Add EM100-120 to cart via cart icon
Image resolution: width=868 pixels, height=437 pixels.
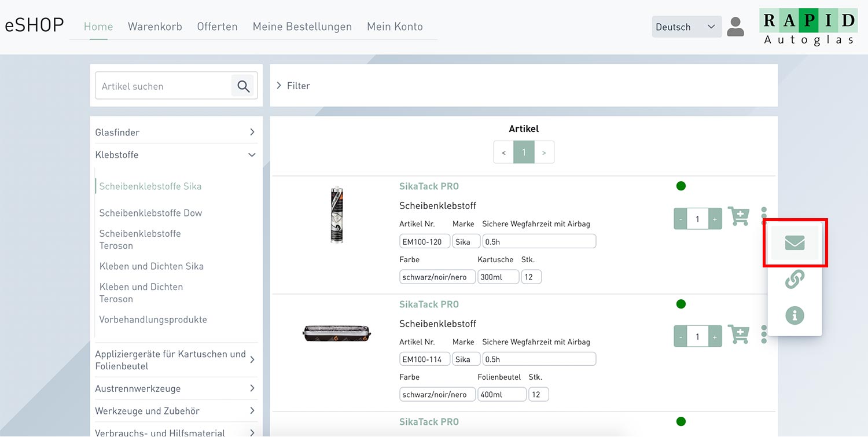click(738, 216)
